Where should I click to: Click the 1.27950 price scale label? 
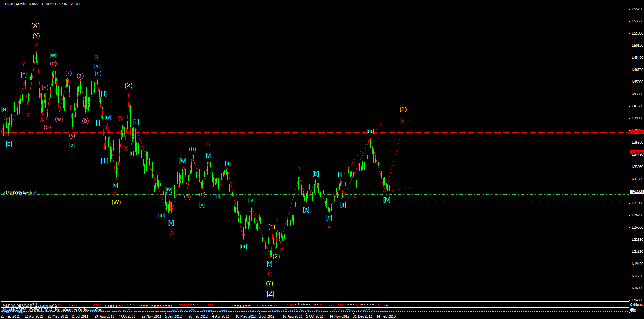(637, 203)
